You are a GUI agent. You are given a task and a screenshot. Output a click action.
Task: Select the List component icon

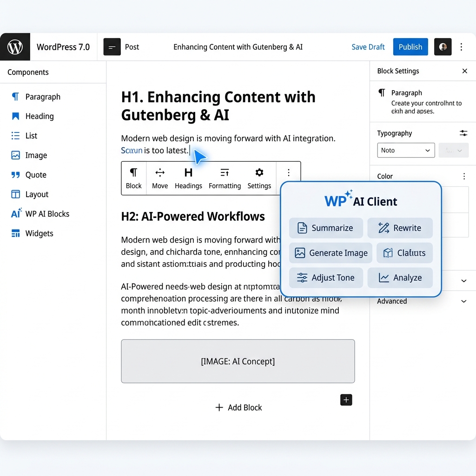[15, 136]
